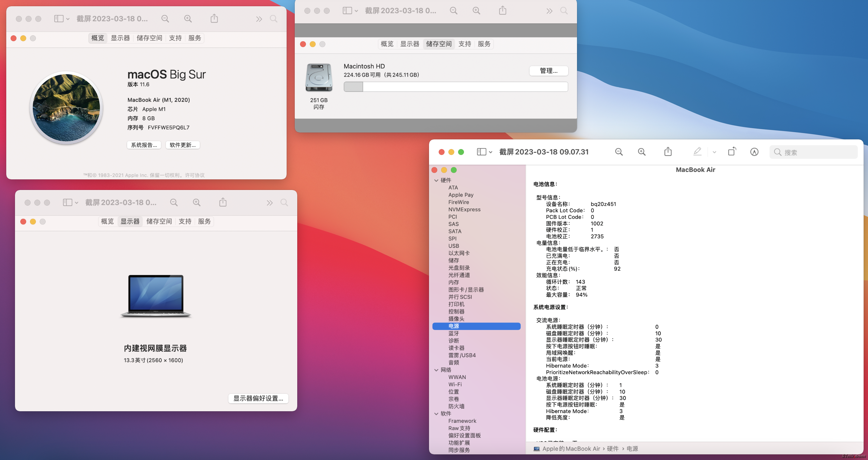Screen dimensions: 868x460
Task: Select NVMExpress in the hardware sidebar
Action: click(x=464, y=209)
